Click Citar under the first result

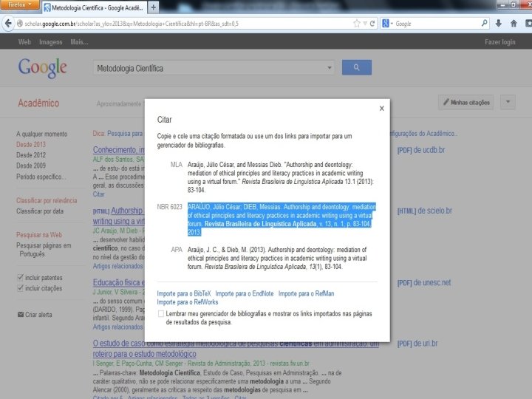coord(99,194)
